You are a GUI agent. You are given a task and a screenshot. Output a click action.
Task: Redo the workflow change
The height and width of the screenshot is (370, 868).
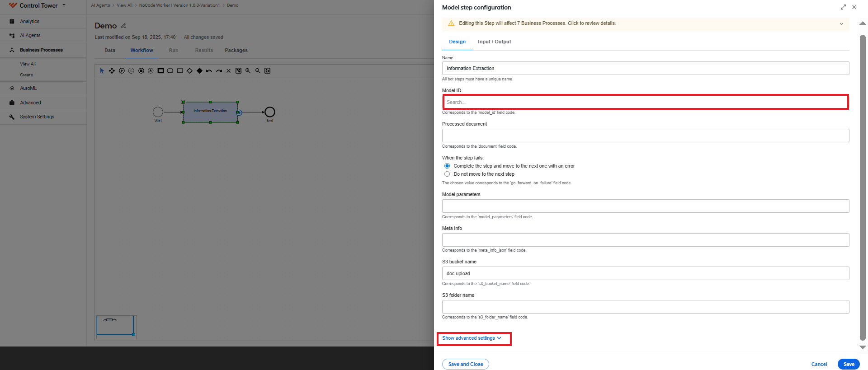point(219,71)
